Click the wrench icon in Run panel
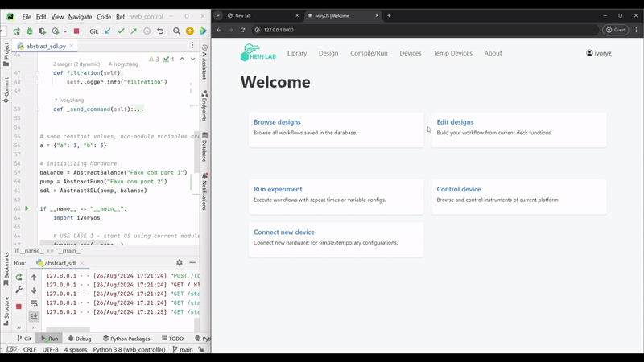This screenshot has width=644, height=362. click(x=19, y=290)
